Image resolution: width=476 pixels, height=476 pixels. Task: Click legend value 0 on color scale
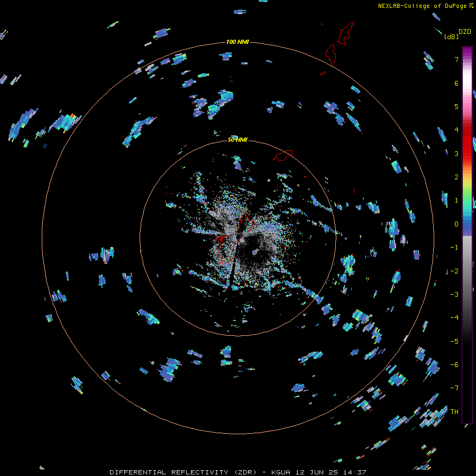[x=456, y=224]
